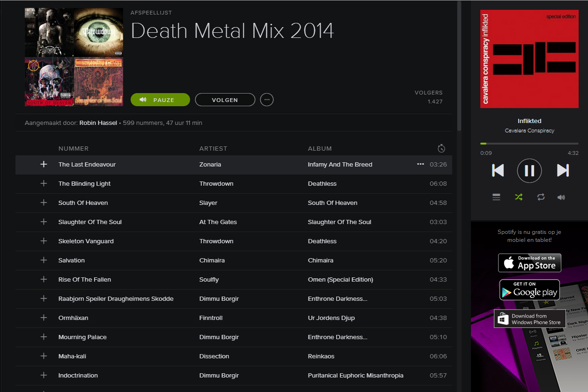Click the playlist mosaic cover art
The height and width of the screenshot is (392, 588).
[74, 57]
